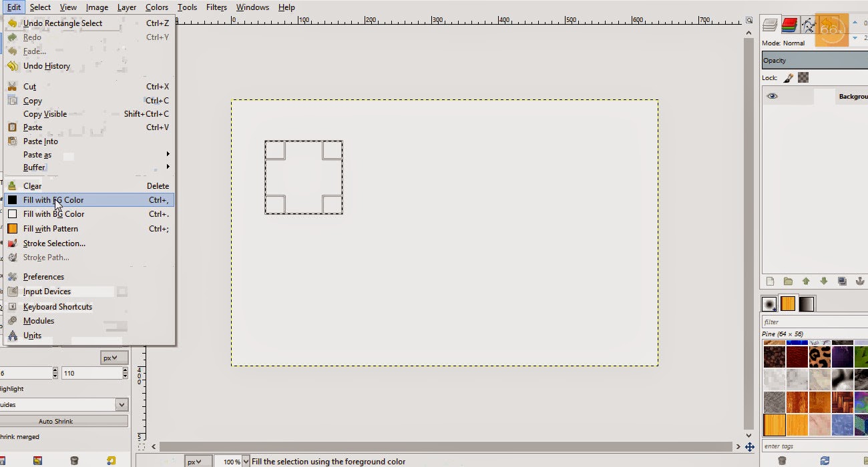Select Clear from the Edit menu
The width and height of the screenshot is (868, 467).
point(88,186)
